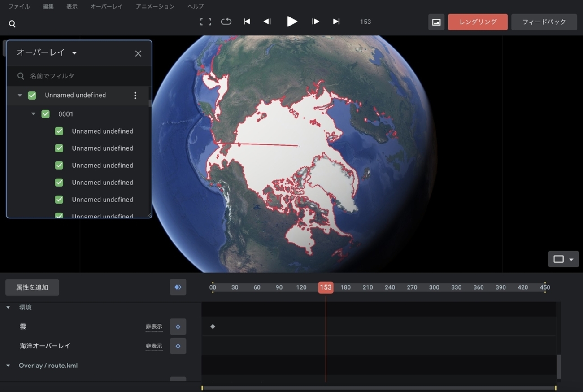
Task: Uncheck top-level Unnamed undefined checkbox
Action: tap(32, 95)
